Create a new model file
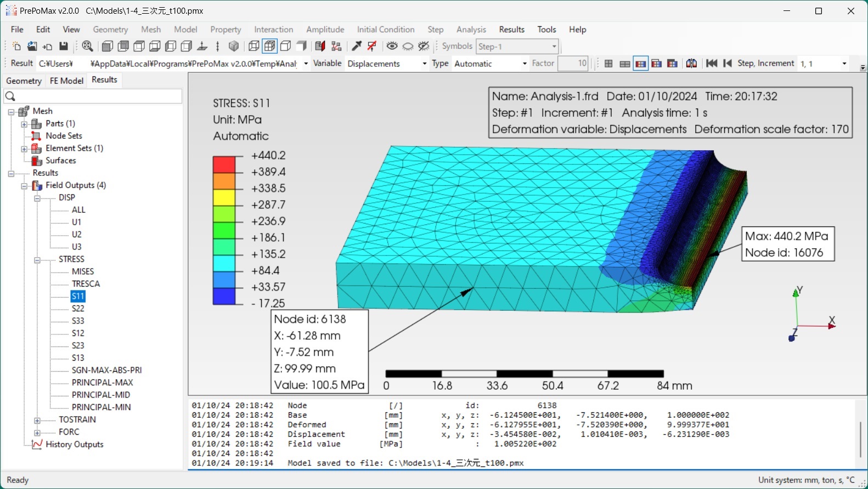868x489 pixels. click(16, 47)
